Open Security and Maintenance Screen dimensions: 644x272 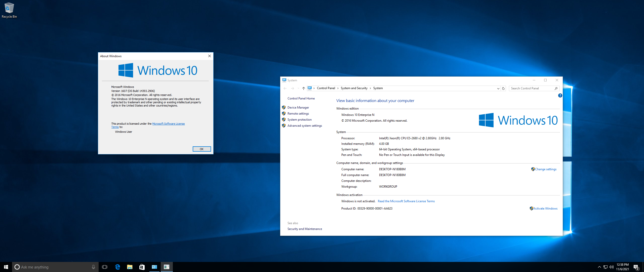point(305,229)
